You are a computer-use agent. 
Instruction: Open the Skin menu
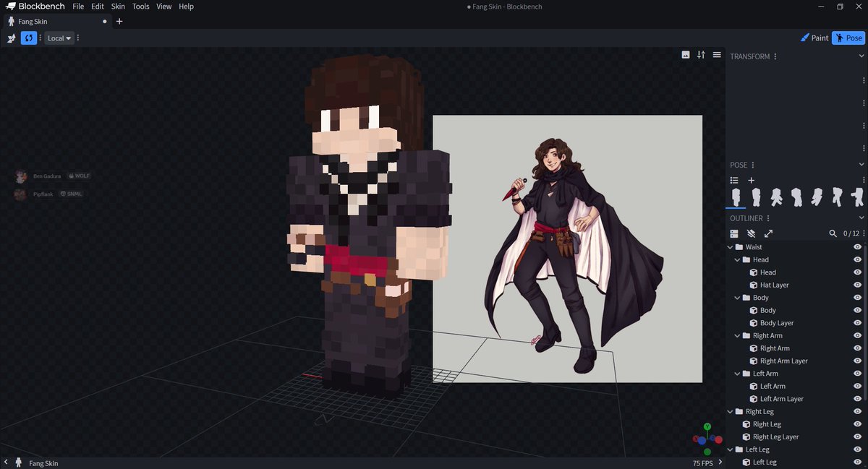[x=118, y=7]
